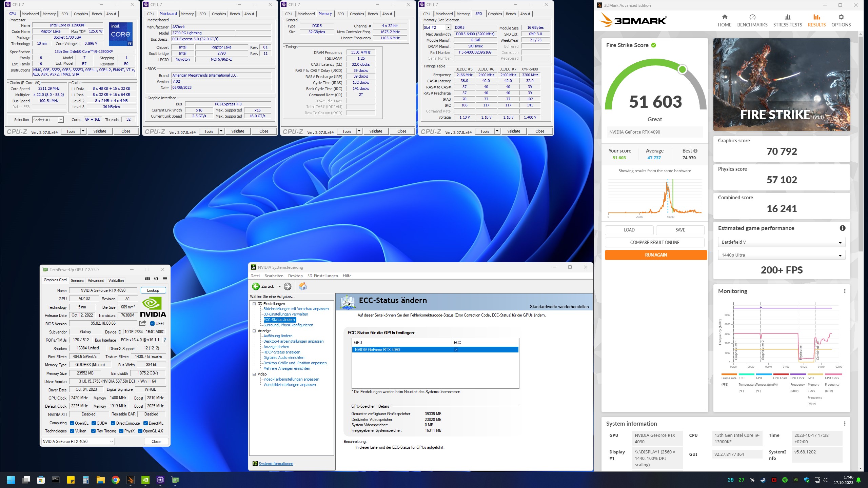Open the Socket #1 selection dropdown
This screenshot has height=488, width=868.
48,120
